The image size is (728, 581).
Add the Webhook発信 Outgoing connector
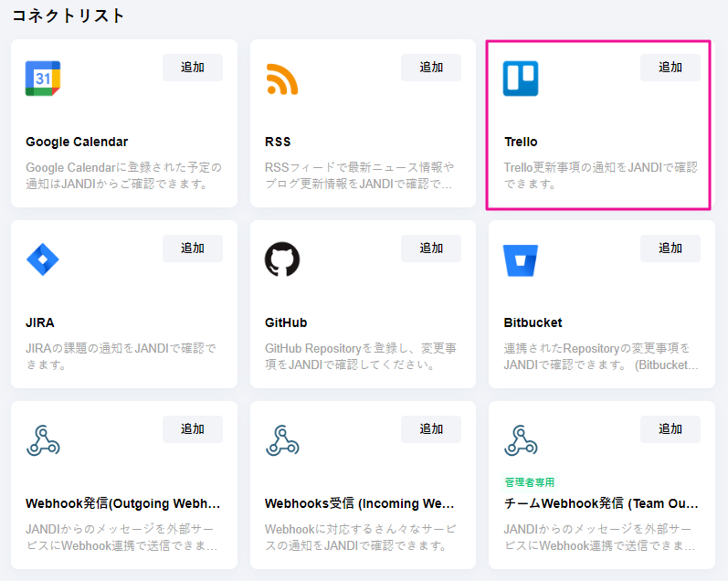[192, 428]
